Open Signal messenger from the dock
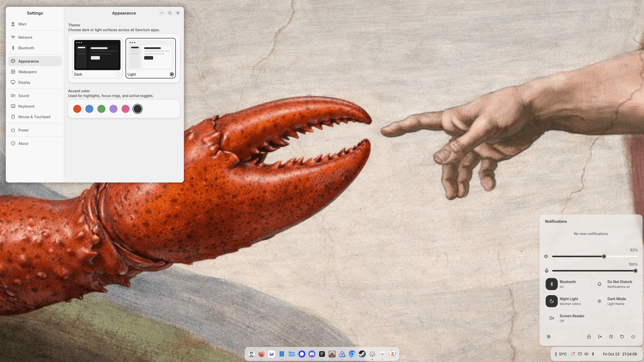This screenshot has width=644, height=362. [x=302, y=354]
